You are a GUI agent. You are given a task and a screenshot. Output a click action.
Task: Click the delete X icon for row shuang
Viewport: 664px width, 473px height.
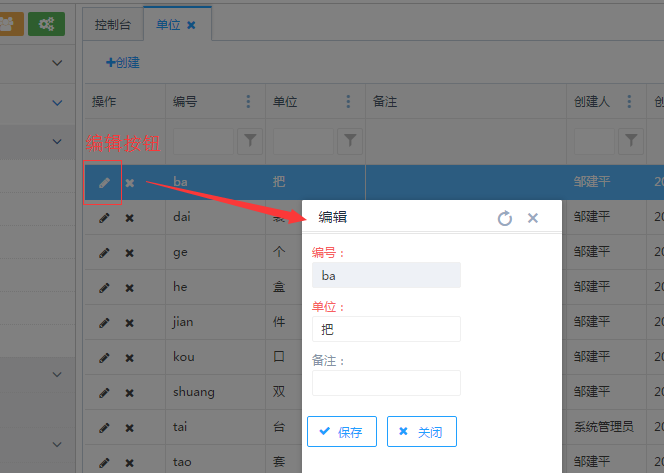[x=129, y=392]
